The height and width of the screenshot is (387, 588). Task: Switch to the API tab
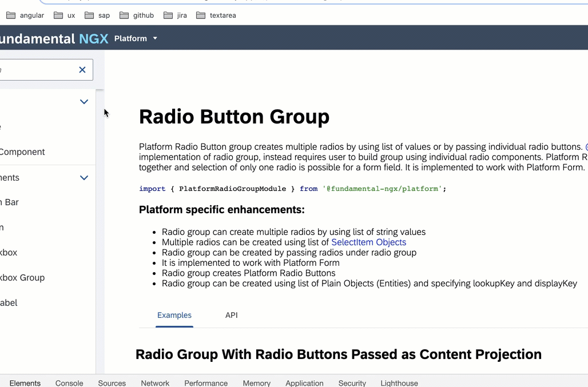(x=232, y=315)
